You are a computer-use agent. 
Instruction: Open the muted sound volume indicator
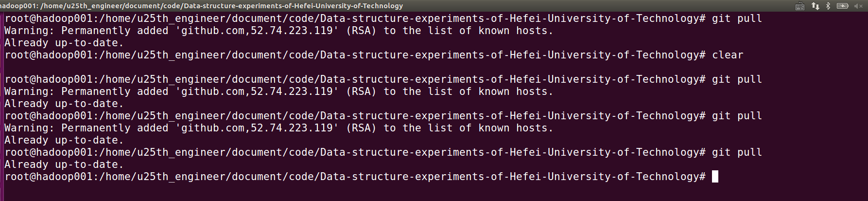coord(859,6)
